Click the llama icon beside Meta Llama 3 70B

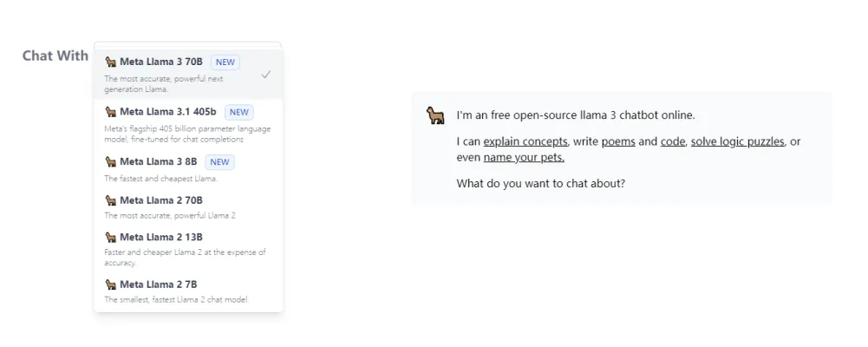point(110,62)
